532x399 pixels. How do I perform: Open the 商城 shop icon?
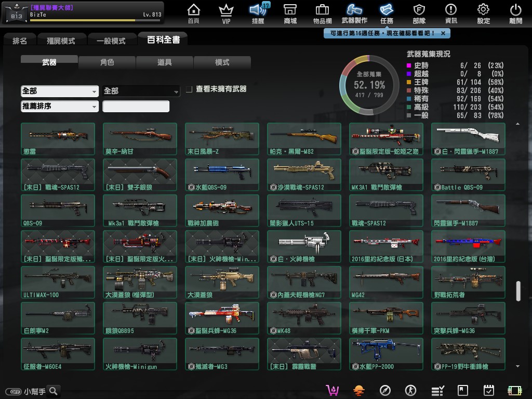coord(290,13)
